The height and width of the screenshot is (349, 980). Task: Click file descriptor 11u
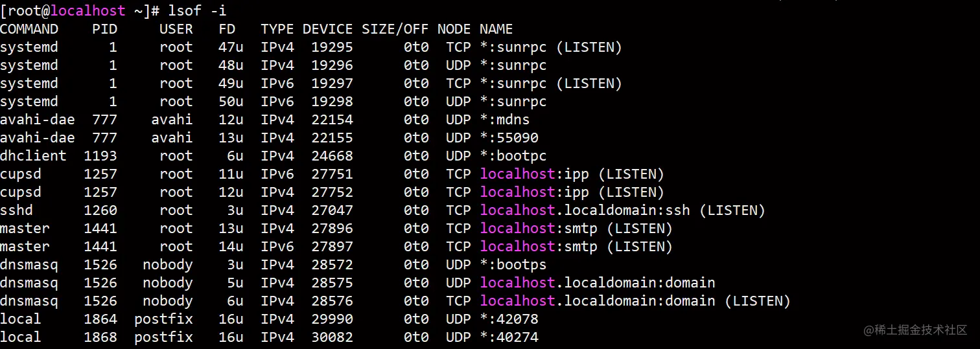(231, 174)
